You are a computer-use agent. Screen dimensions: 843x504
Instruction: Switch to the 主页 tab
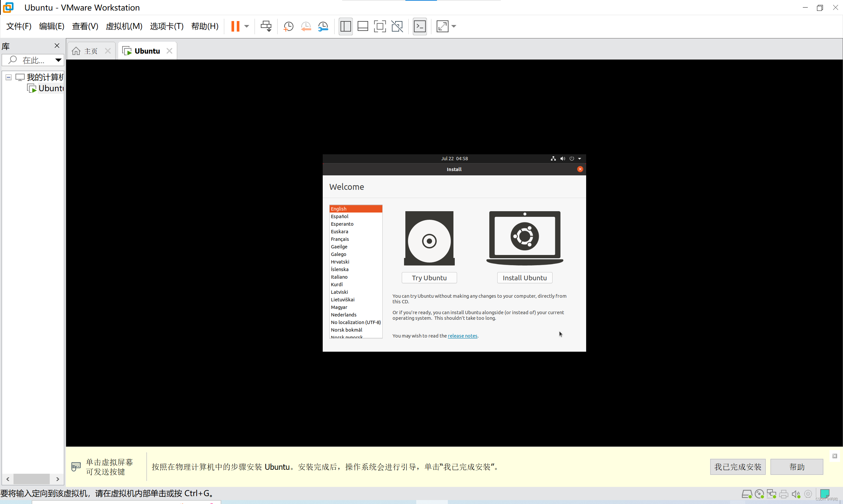click(x=90, y=50)
